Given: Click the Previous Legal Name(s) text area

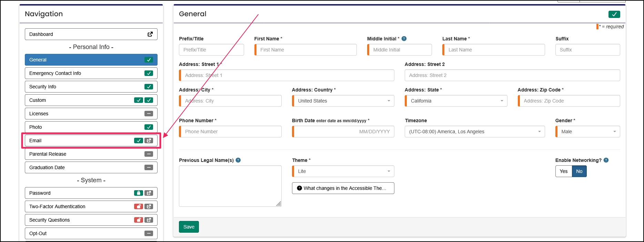Looking at the screenshot, I should tap(230, 186).
